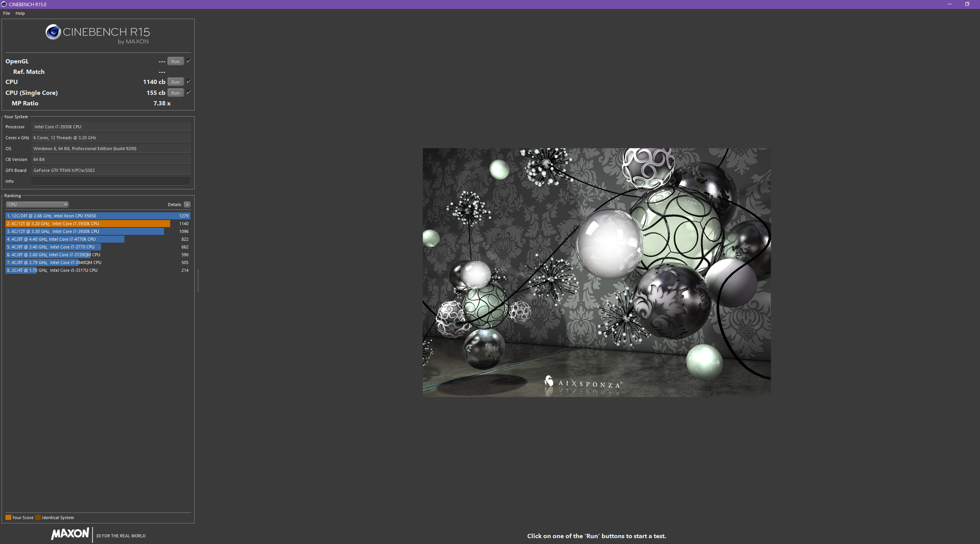
Task: Open the Help menu
Action: [20, 13]
